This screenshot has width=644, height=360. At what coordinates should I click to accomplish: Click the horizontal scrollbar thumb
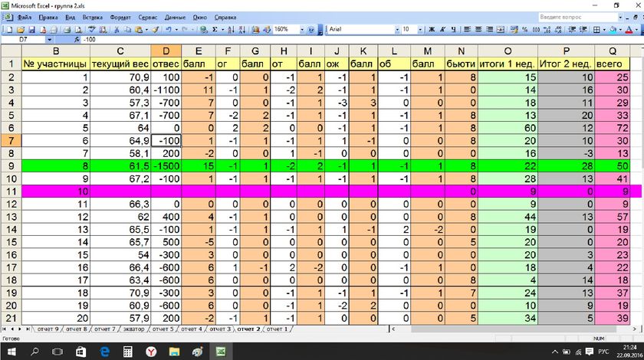pyautogui.click(x=514, y=329)
